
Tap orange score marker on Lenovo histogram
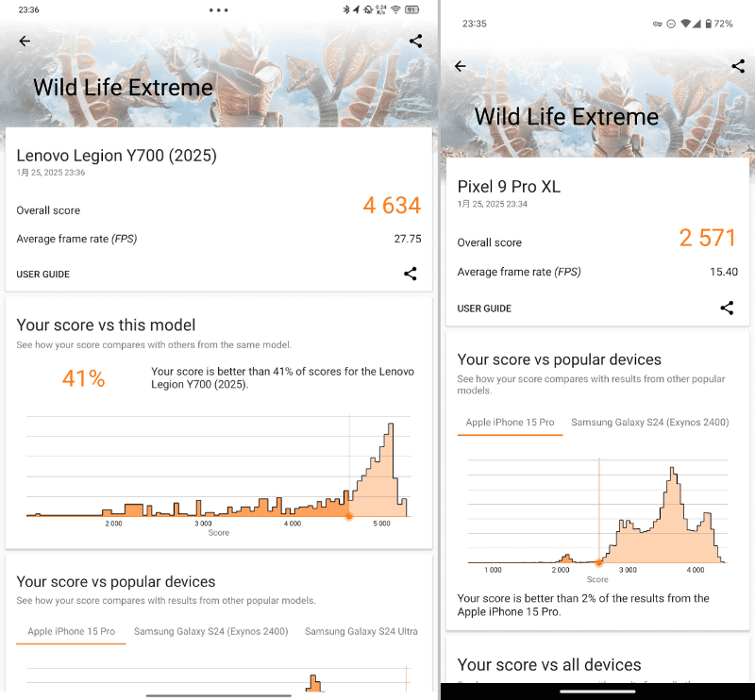coord(349,517)
